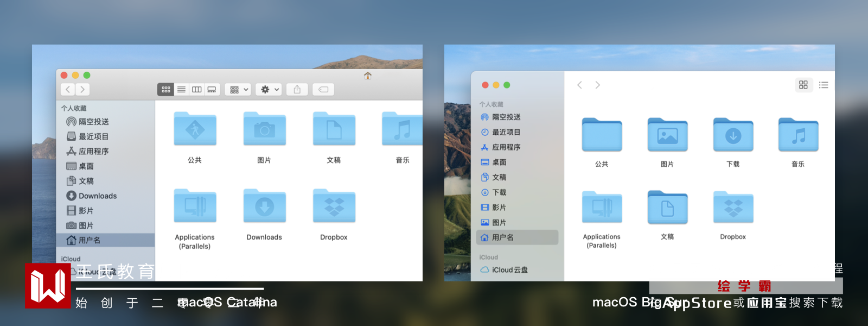The width and height of the screenshot is (868, 326).
Task: Switch Catalina Finder to column view
Action: point(196,90)
